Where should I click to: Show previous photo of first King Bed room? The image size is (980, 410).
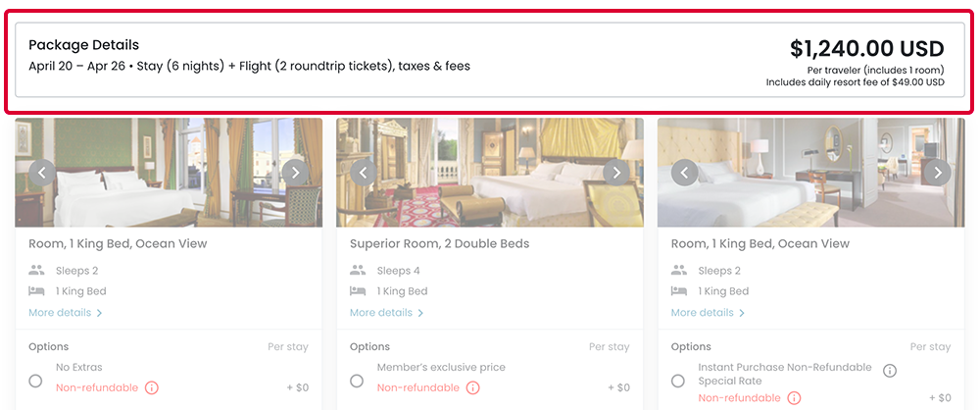41,173
